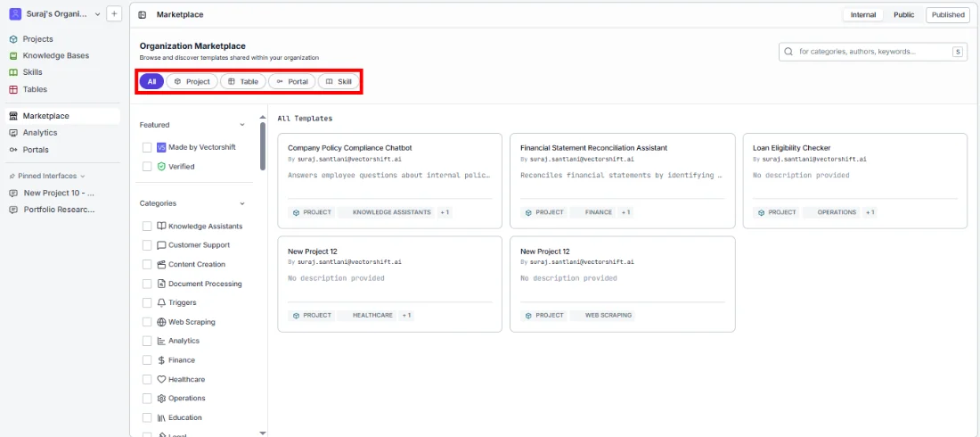Open New Project 12 tagged Healthcare
The width and height of the screenshot is (980, 437).
tap(389, 284)
